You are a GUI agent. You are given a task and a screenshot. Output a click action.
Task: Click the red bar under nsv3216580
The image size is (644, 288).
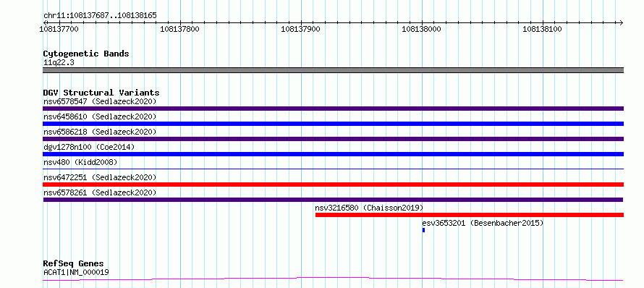470,215
